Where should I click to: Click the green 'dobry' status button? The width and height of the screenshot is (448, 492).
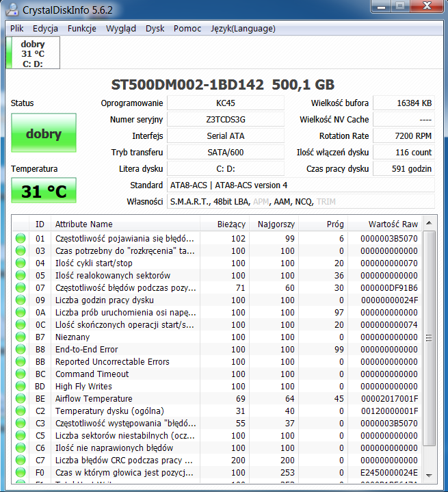(x=44, y=133)
